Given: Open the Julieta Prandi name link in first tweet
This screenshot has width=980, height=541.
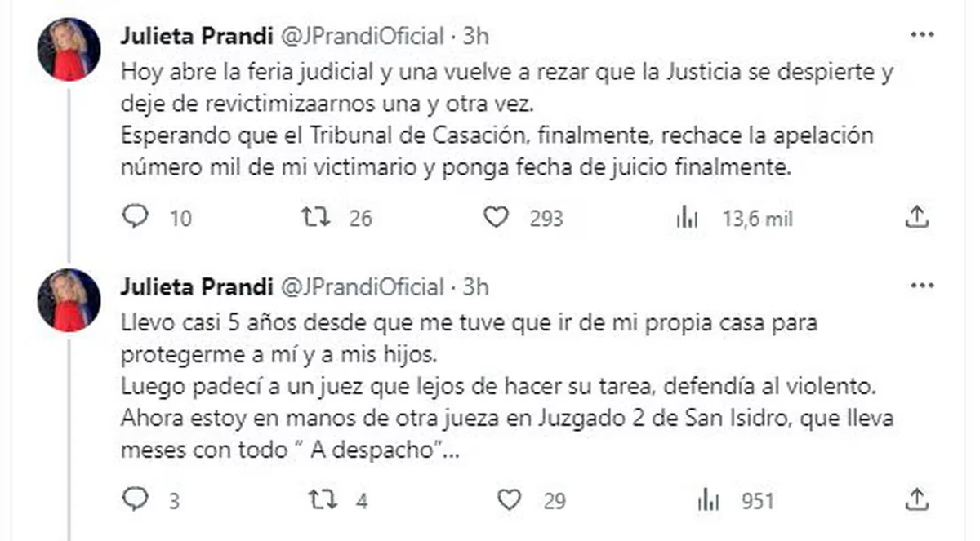Looking at the screenshot, I should pyautogui.click(x=198, y=36).
